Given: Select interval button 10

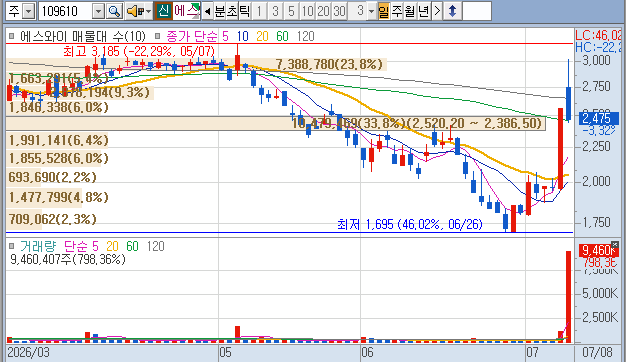Looking at the screenshot, I should click(307, 11).
